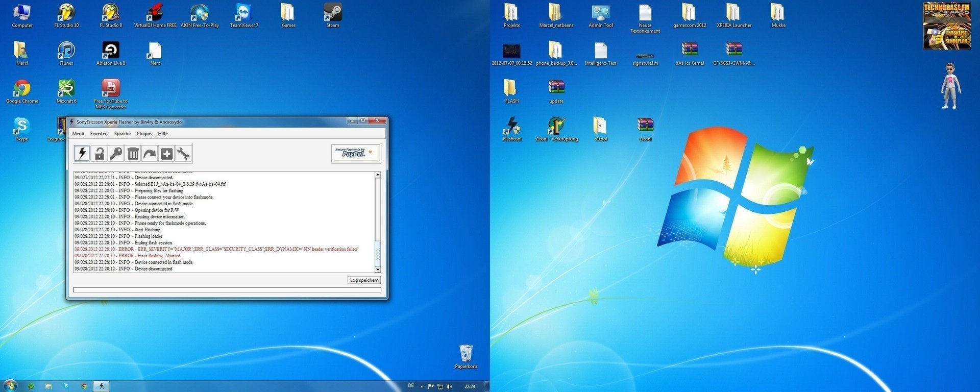980x392 pixels.
Task: Select the FL Studio 10 desktop icon
Action: click(66, 15)
